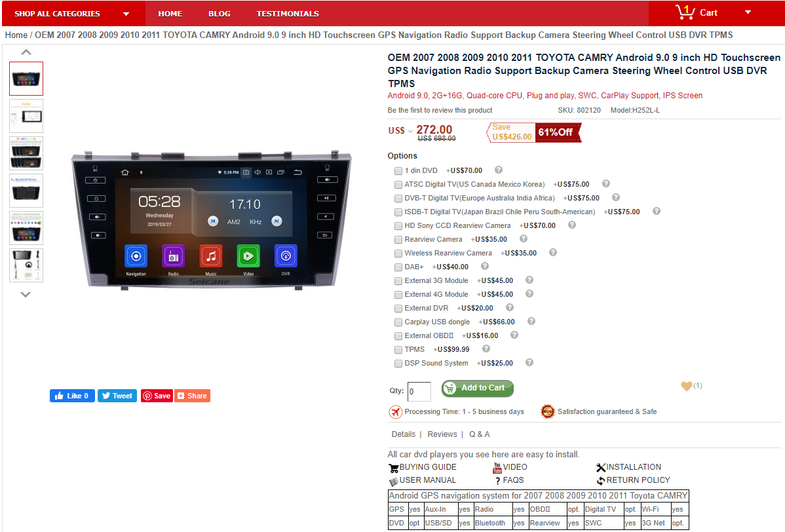Click the help icon beside ATSC Digital TV
This screenshot has height=532, width=785.
coord(605,183)
